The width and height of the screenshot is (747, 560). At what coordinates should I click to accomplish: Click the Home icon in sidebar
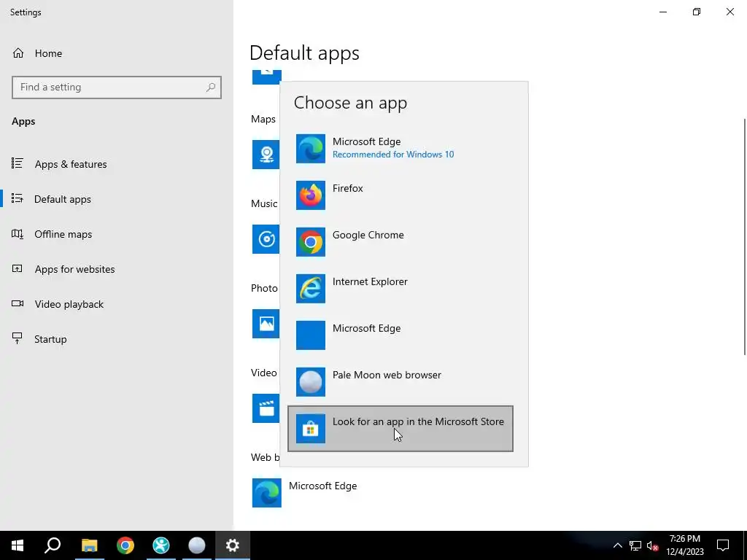click(18, 52)
